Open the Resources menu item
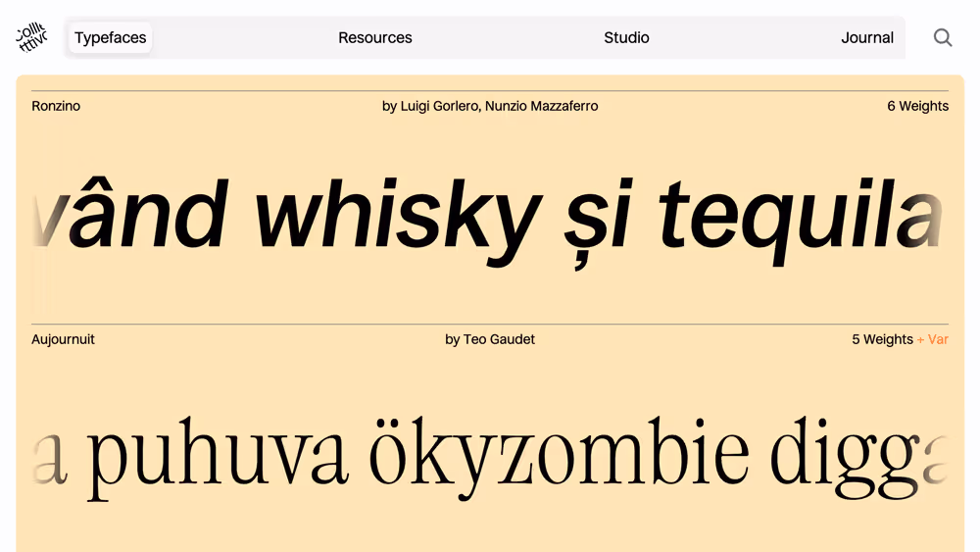 375,37
